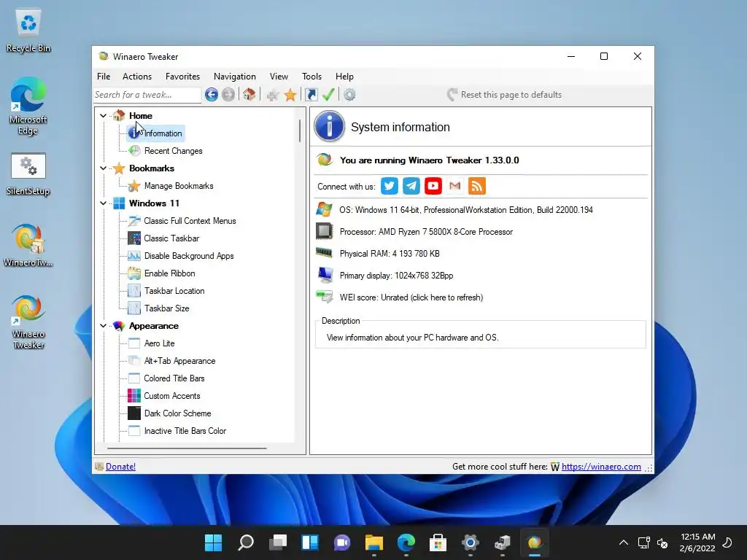Click WEI score line to refresh
This screenshot has width=747, height=560.
[411, 297]
